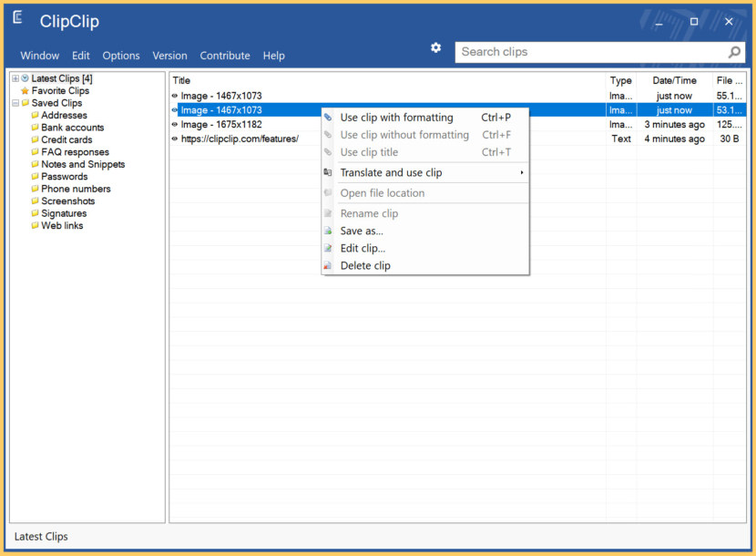Click the eye icon of Image - 1675x1182 row
The height and width of the screenshot is (556, 756).
[175, 125]
